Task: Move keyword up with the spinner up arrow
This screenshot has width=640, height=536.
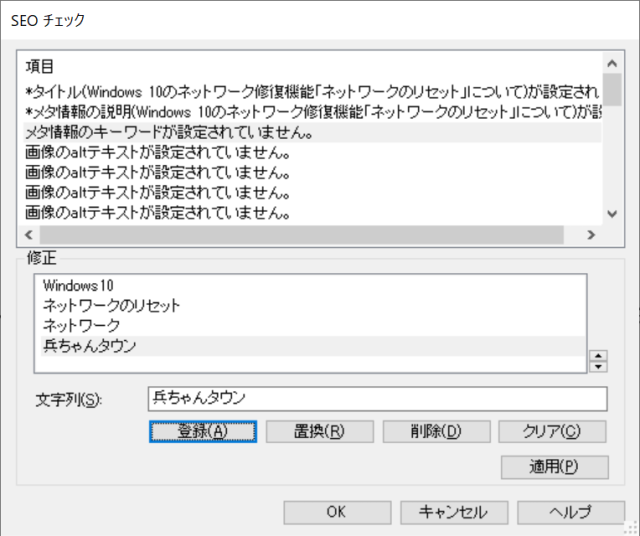Action: coord(598,356)
